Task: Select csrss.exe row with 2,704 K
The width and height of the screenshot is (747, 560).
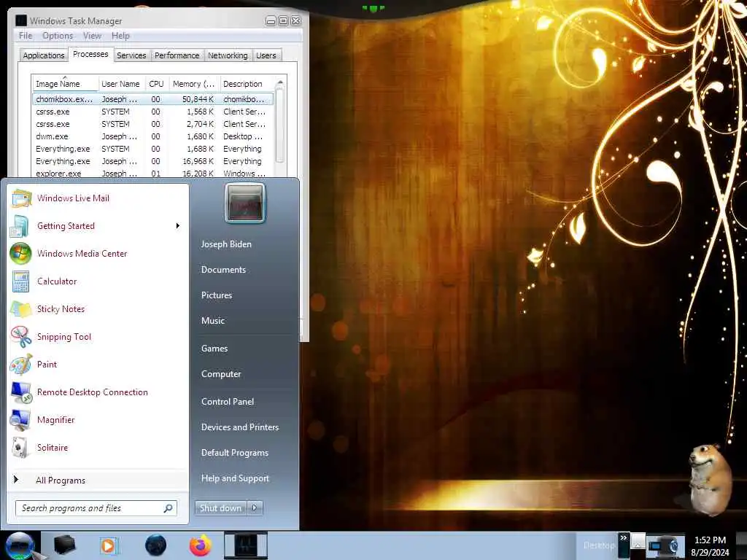Action: point(153,124)
